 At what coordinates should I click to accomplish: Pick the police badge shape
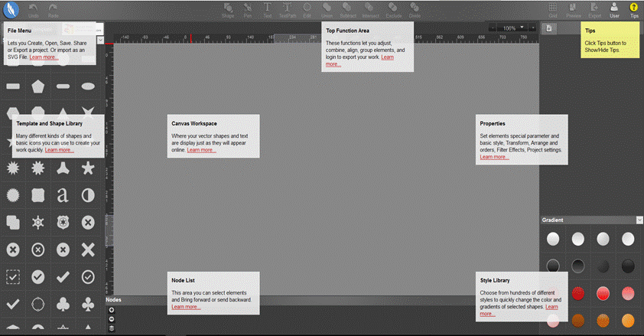point(63,222)
